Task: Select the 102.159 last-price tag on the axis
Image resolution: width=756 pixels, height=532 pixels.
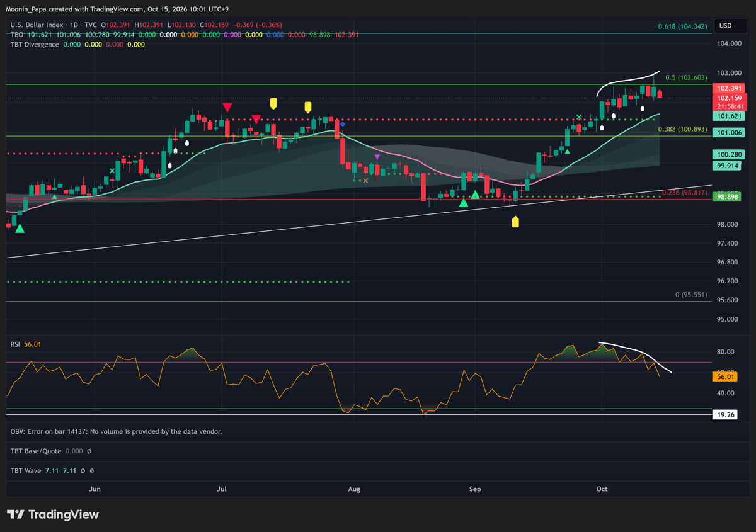Action: (x=729, y=99)
